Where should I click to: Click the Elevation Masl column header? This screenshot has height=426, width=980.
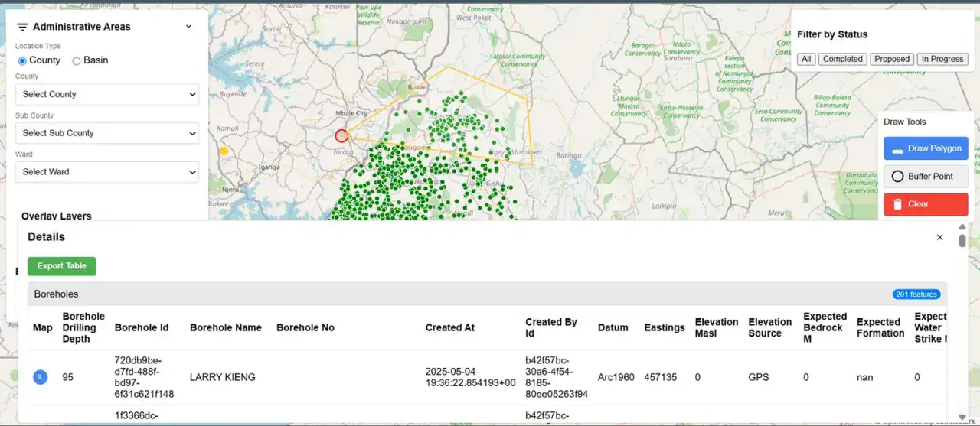tap(717, 327)
